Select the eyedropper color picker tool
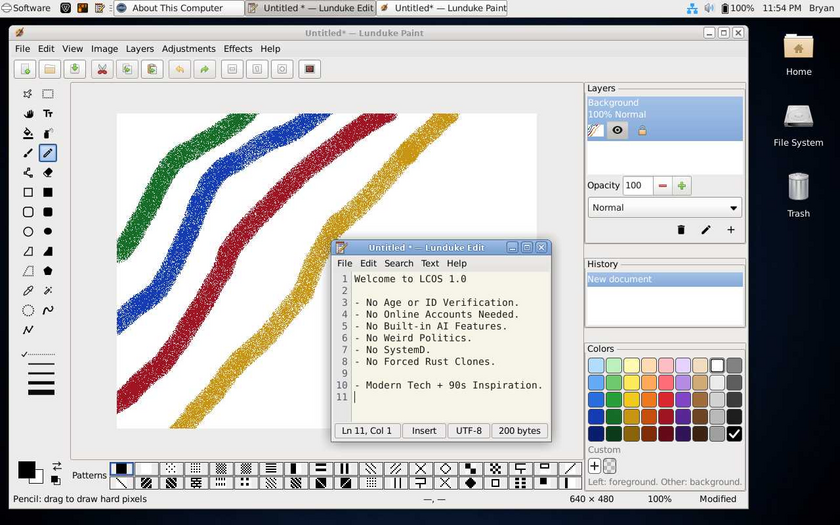Image resolution: width=840 pixels, height=525 pixels. click(28, 290)
